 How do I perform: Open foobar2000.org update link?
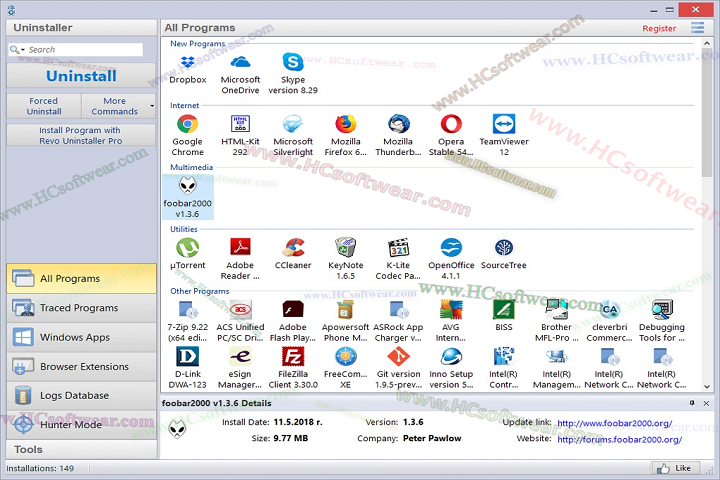(x=614, y=423)
